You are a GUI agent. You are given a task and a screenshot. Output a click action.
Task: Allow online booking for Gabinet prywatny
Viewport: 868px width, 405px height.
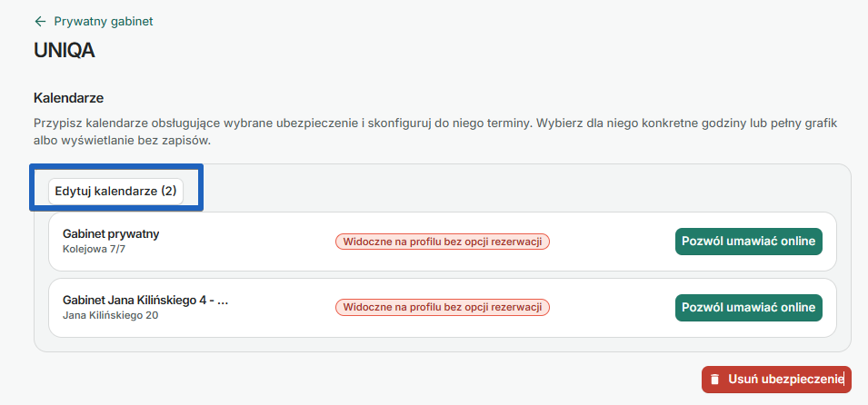pyautogui.click(x=748, y=242)
